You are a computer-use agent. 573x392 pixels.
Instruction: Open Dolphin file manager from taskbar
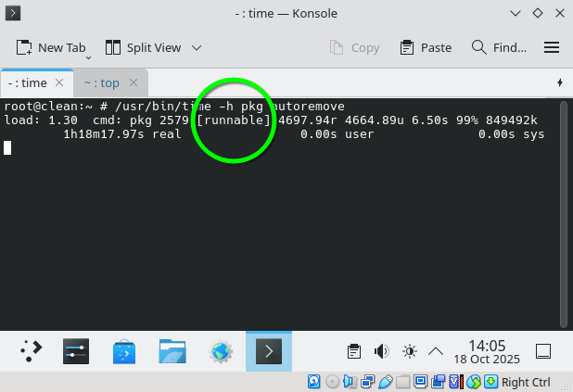172,351
